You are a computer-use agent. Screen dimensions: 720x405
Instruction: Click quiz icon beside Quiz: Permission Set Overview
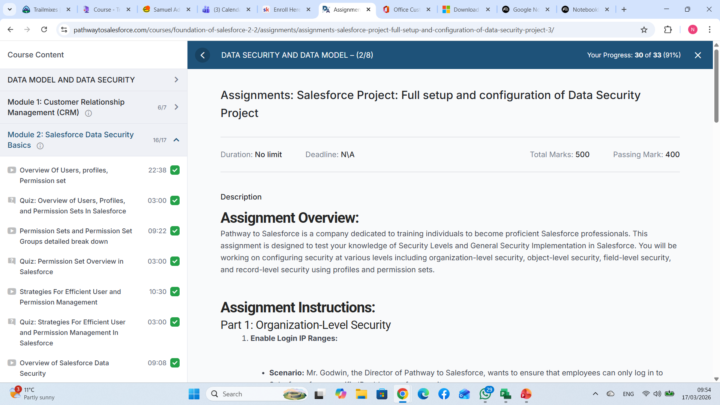[11, 261]
